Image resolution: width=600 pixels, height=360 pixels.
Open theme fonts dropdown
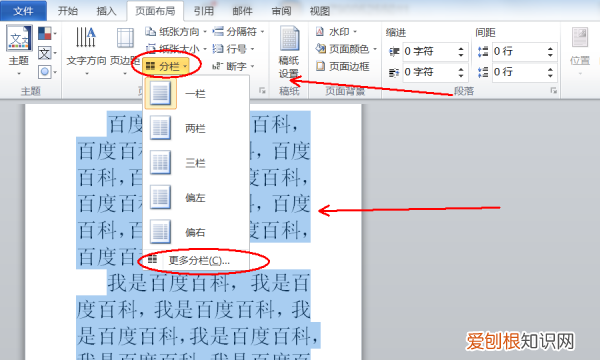(x=47, y=53)
